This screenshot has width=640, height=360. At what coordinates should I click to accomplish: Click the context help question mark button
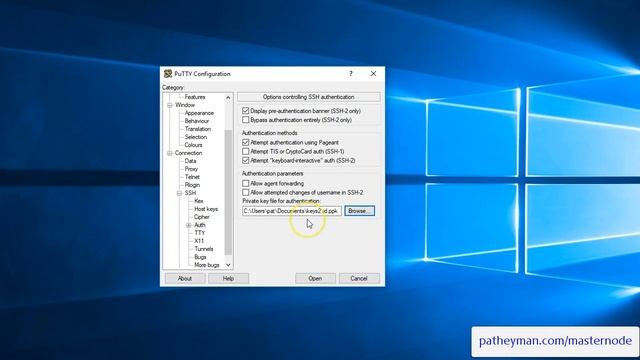[x=351, y=73]
